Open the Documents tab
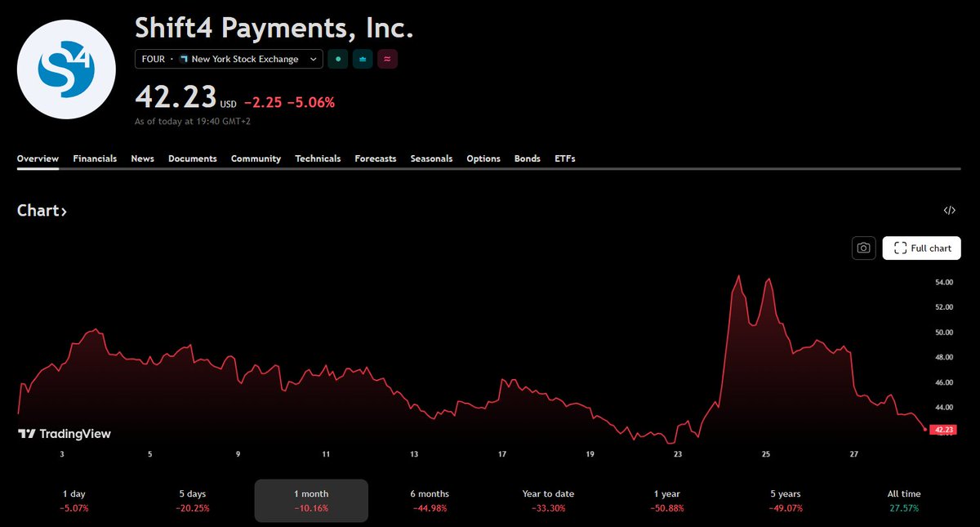Image resolution: width=980 pixels, height=527 pixels. (193, 159)
